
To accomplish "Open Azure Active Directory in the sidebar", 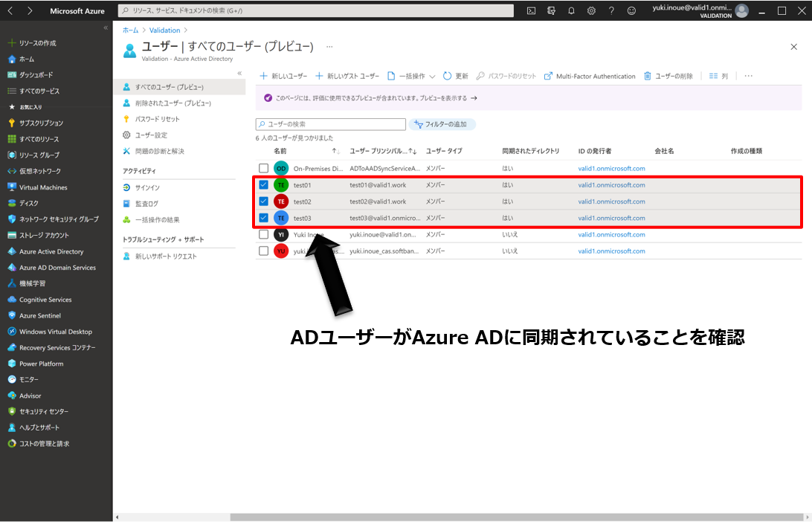I will coord(45,251).
